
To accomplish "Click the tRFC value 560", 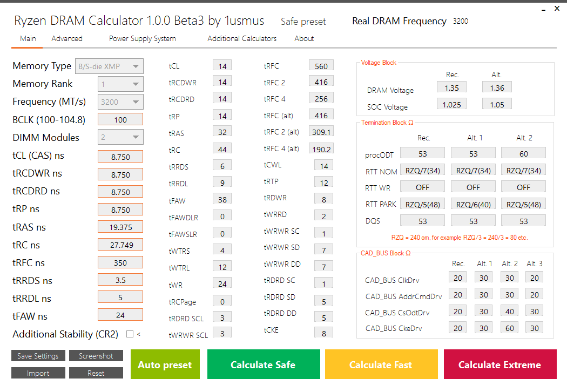I will click(321, 66).
